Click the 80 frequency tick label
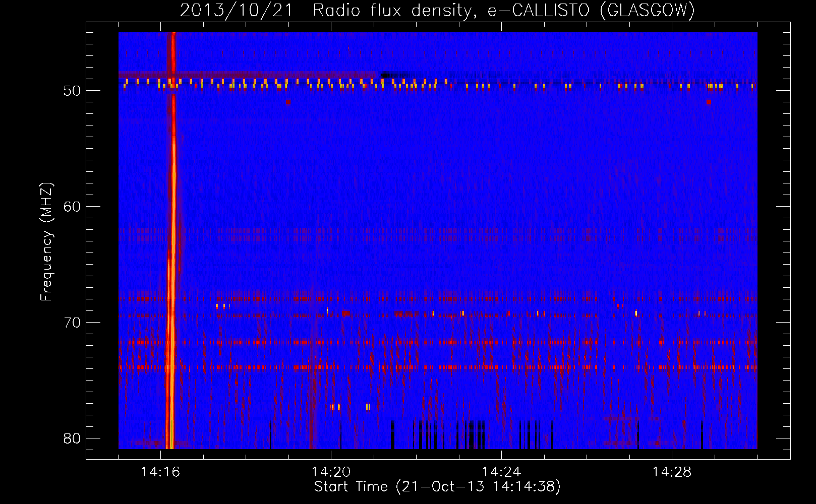Viewport: 816px width, 504px height. pyautogui.click(x=72, y=438)
